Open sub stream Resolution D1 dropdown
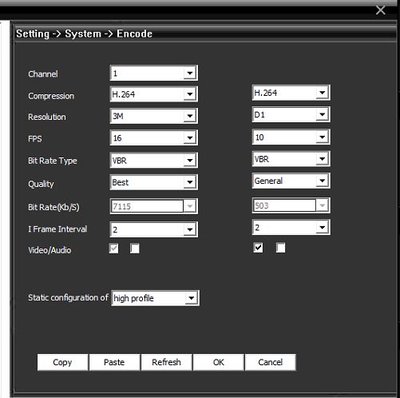The height and width of the screenshot is (398, 400). [291, 115]
